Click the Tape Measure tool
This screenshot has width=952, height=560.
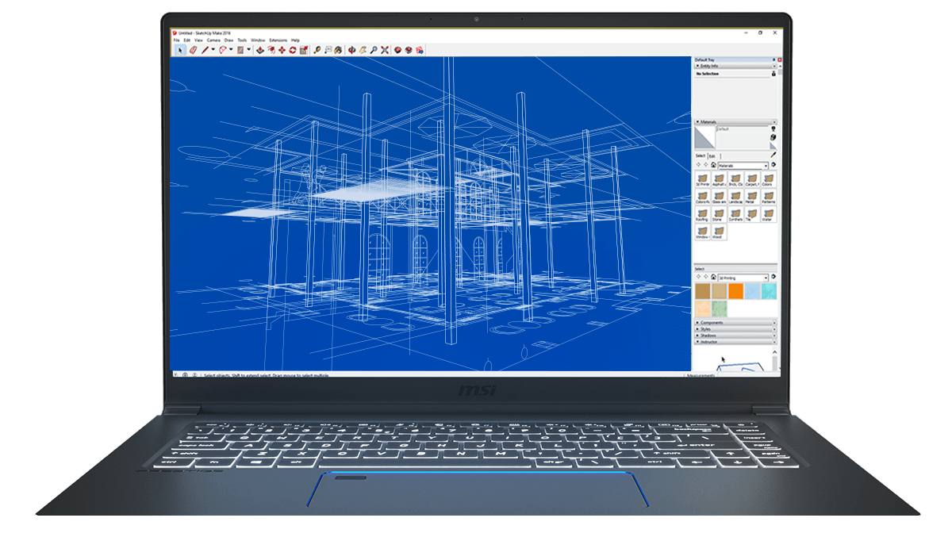pyautogui.click(x=317, y=49)
